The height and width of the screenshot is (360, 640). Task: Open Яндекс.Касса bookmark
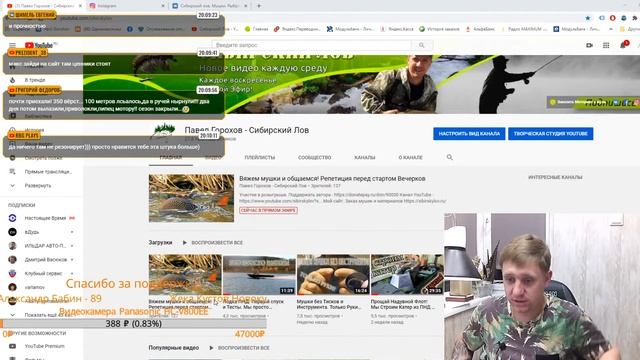397,29
